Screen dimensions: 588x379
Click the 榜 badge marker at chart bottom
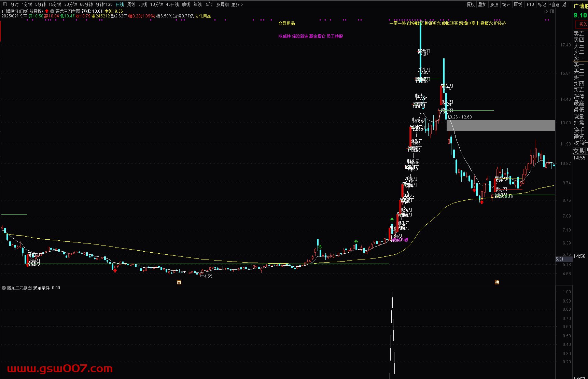coord(497,282)
